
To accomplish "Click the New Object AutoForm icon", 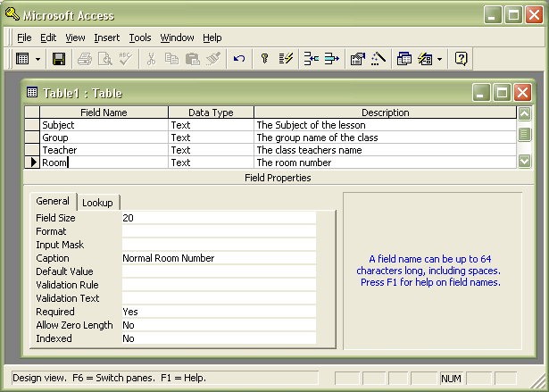I will [x=425, y=59].
